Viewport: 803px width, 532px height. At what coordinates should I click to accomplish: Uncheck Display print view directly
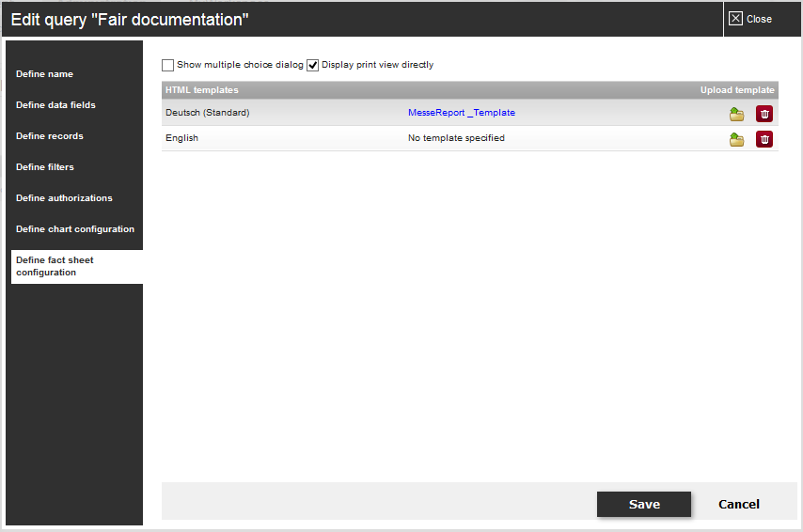(312, 65)
